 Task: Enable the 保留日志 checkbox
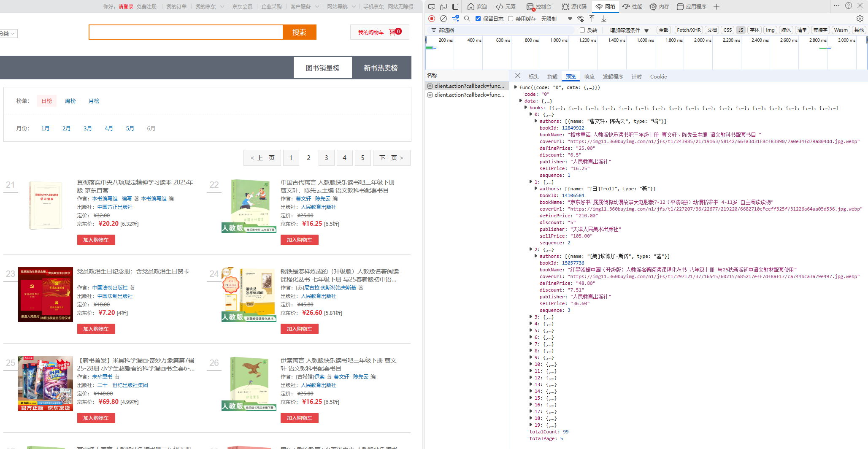pos(478,19)
